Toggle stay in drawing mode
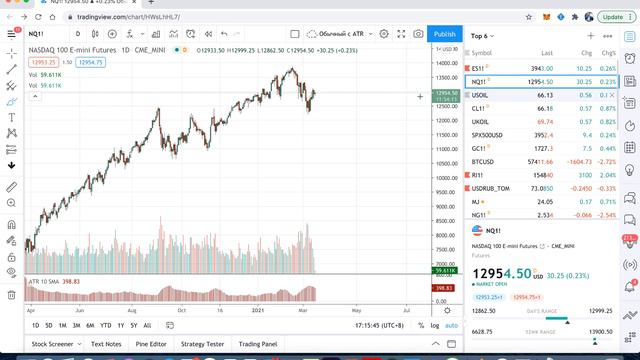 [x=11, y=241]
